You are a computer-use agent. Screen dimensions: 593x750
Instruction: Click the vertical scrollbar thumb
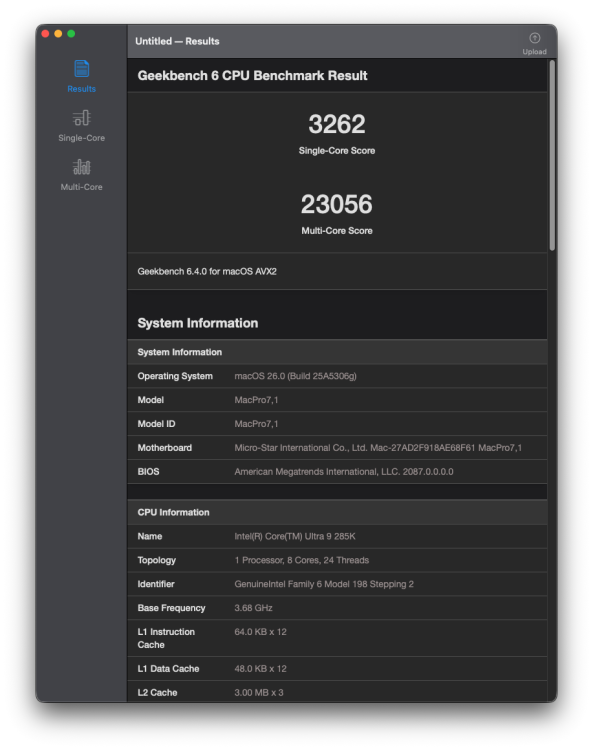(552, 154)
